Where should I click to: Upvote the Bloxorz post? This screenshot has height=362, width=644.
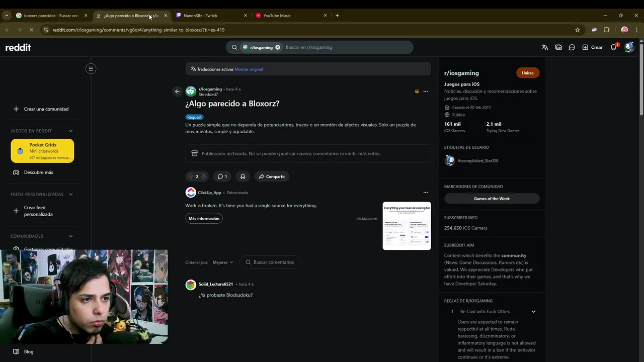(x=190, y=176)
